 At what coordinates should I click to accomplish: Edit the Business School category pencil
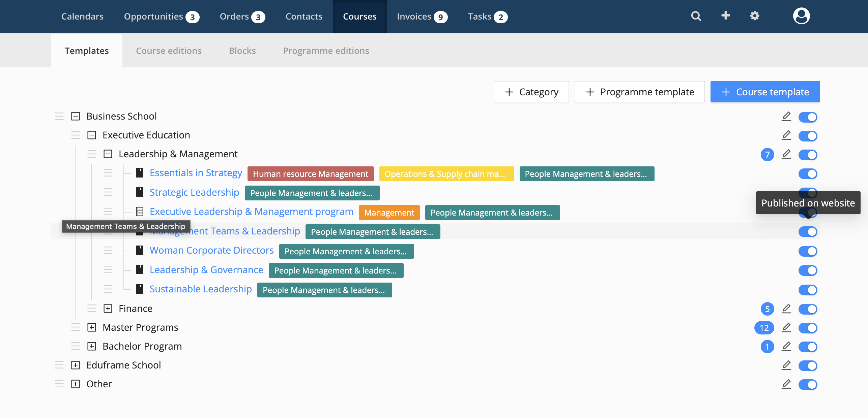[x=786, y=117]
